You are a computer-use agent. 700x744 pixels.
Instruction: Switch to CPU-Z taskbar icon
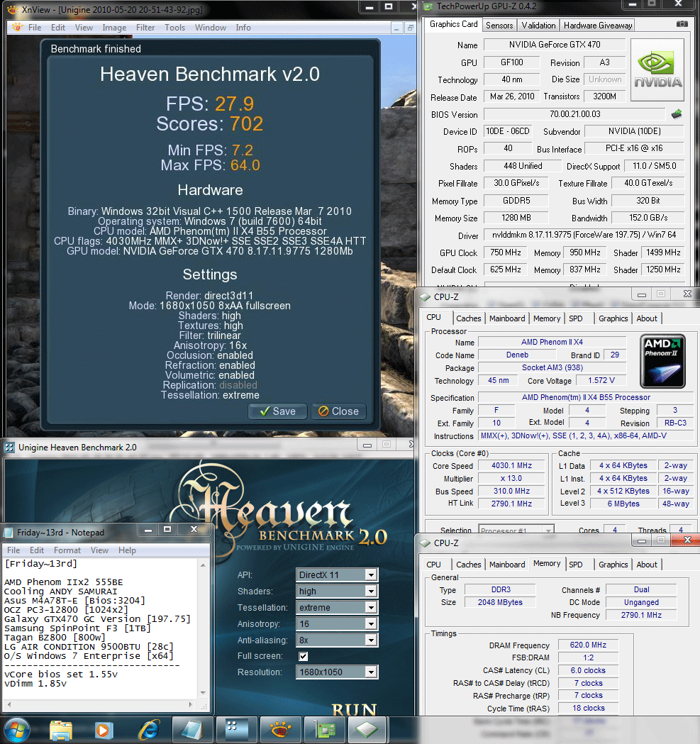(368, 730)
